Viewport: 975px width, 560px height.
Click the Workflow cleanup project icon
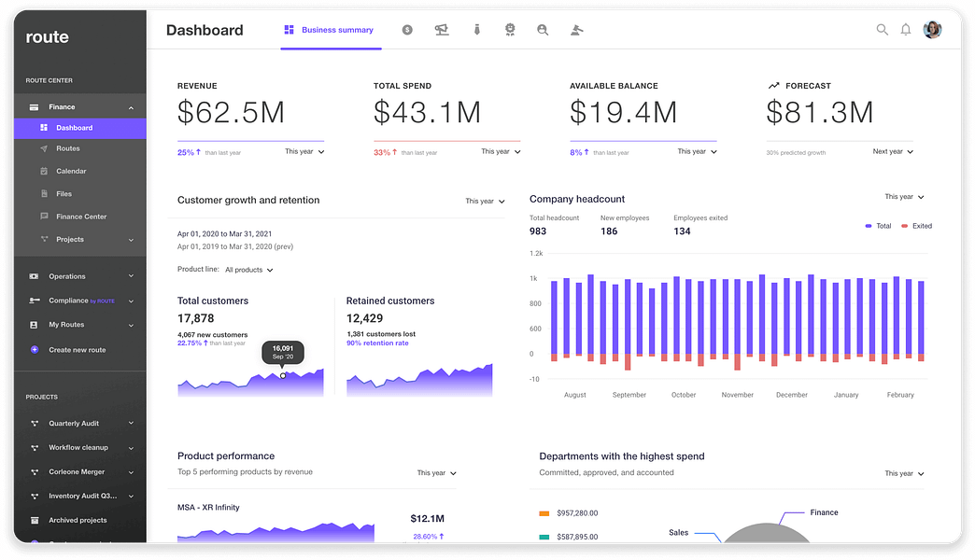(35, 447)
